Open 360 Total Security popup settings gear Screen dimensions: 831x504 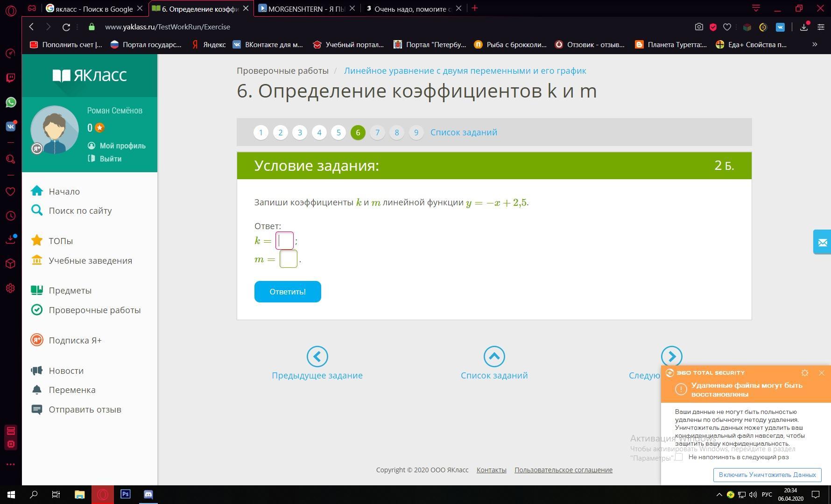(805, 373)
